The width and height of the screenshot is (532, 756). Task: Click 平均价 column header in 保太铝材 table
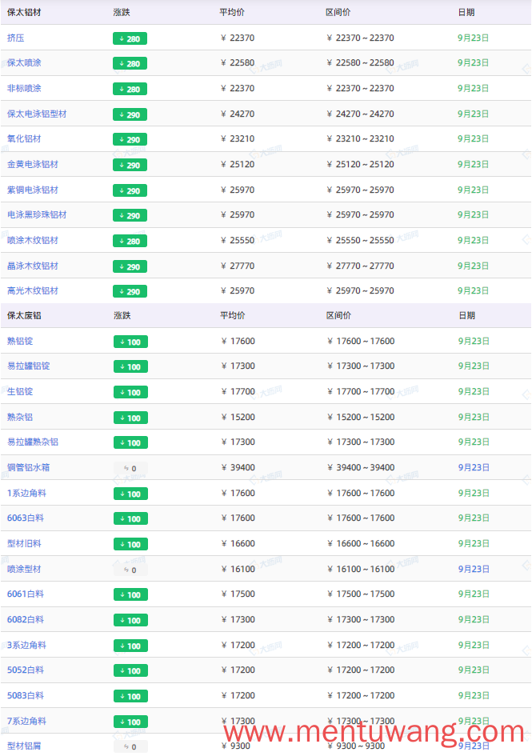click(232, 12)
